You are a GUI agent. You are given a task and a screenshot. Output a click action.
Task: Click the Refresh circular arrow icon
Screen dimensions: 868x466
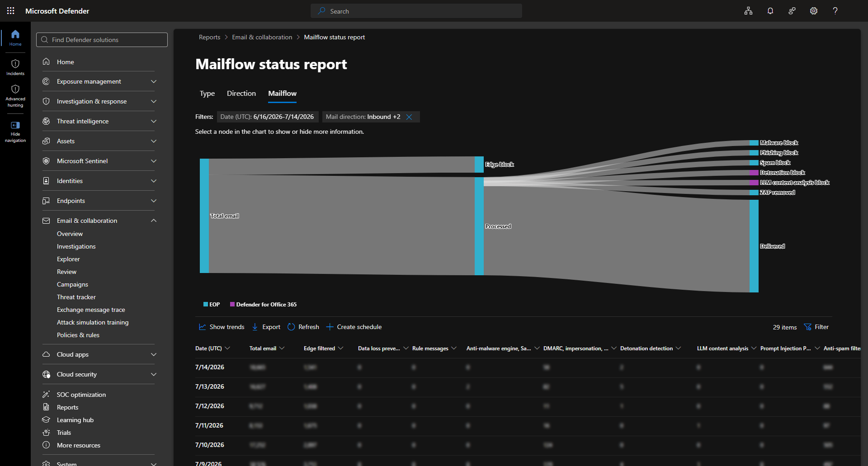pyautogui.click(x=291, y=327)
